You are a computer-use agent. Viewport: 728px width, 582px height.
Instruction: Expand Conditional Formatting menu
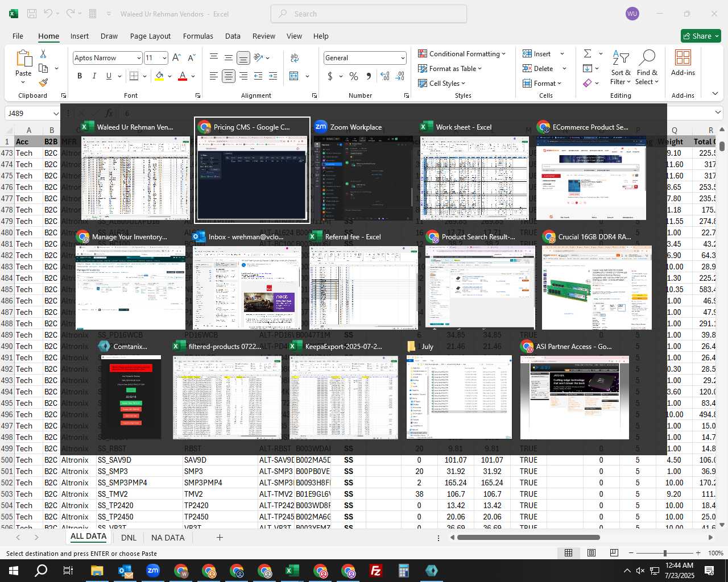[462, 53]
